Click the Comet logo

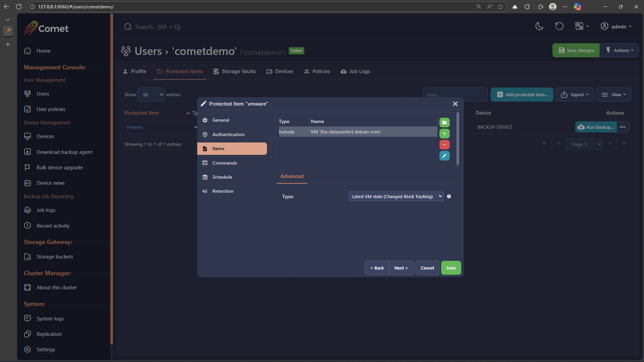pyautogui.click(x=46, y=28)
